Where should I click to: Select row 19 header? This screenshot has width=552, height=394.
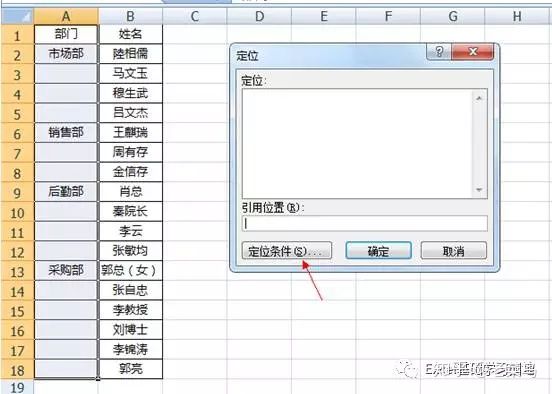(x=18, y=387)
